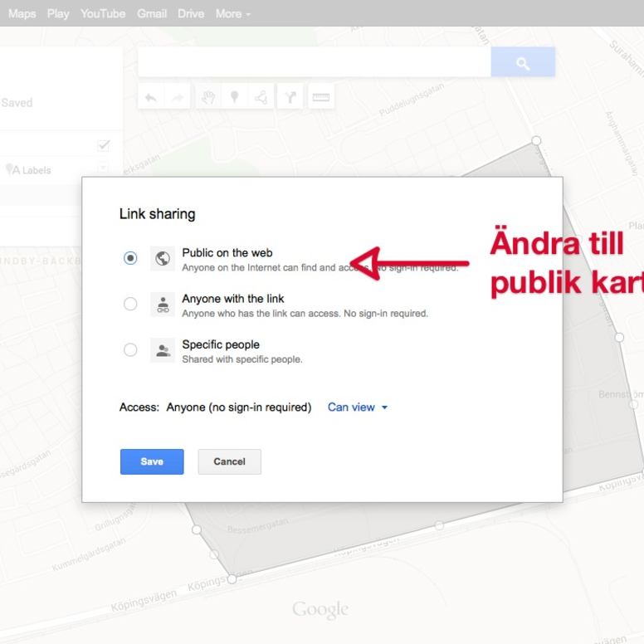Screen dimensions: 644x644
Task: Open YouTube from the top bar
Action: click(103, 13)
